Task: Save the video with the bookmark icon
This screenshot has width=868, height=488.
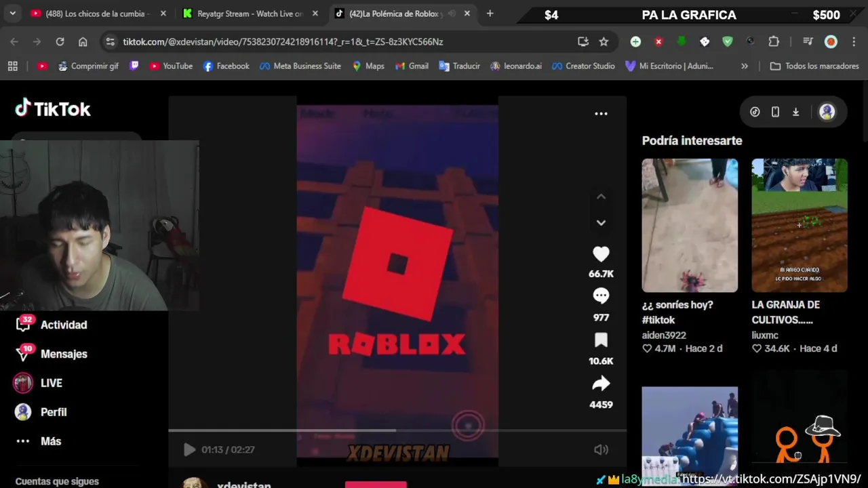Action: click(x=601, y=340)
